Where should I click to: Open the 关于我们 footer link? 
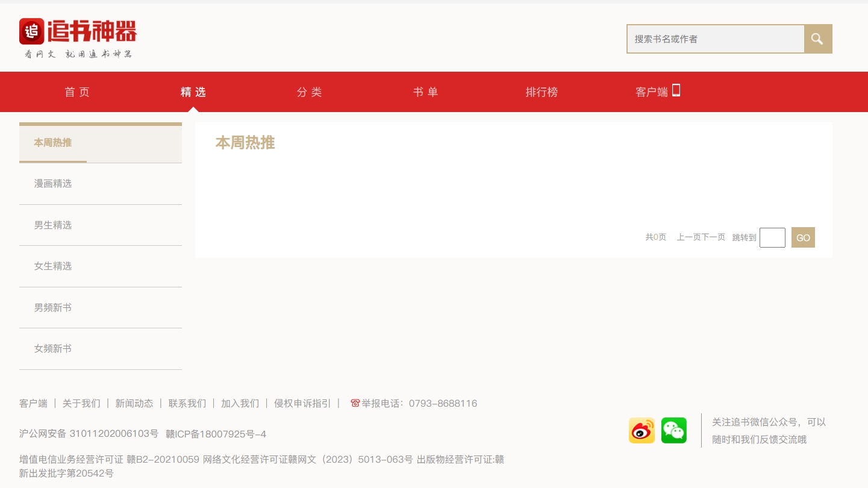point(81,404)
